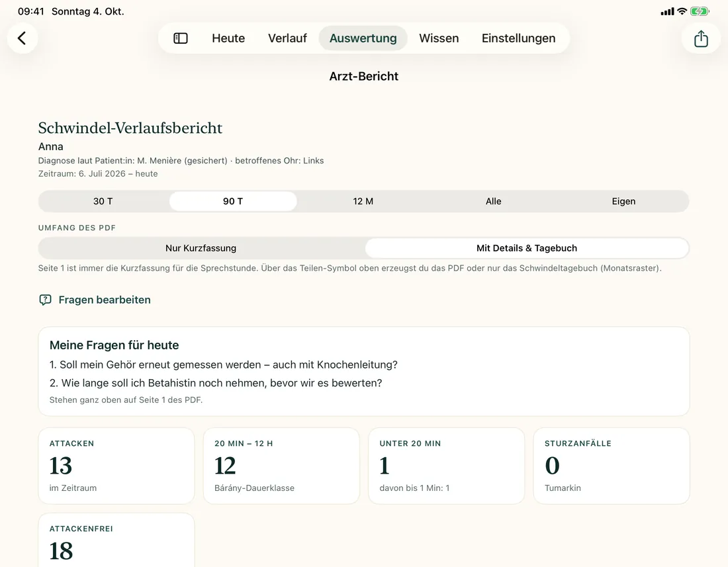This screenshot has height=567, width=728.
Task: Open the 20 Min – 12 H card
Action: [x=281, y=466]
